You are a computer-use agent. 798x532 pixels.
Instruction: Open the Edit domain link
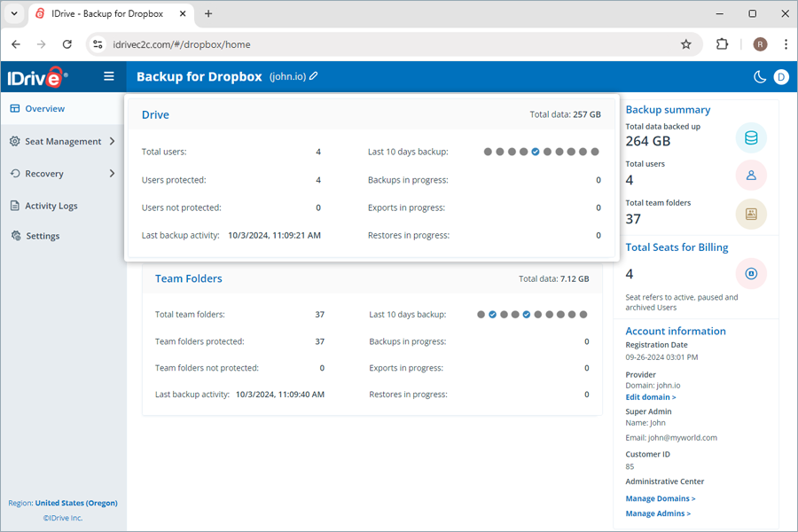[x=650, y=396]
